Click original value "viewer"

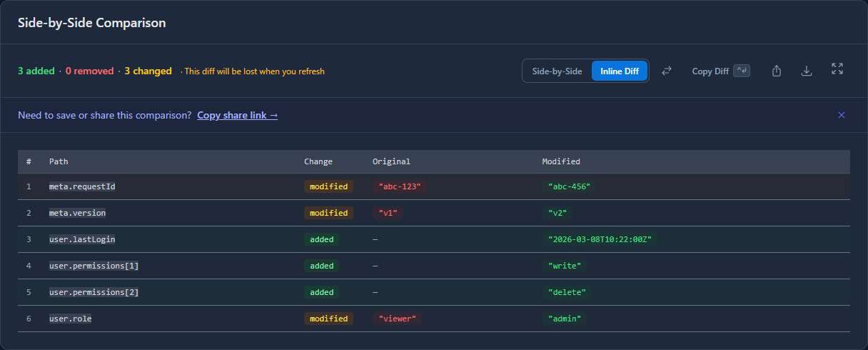pyautogui.click(x=397, y=319)
